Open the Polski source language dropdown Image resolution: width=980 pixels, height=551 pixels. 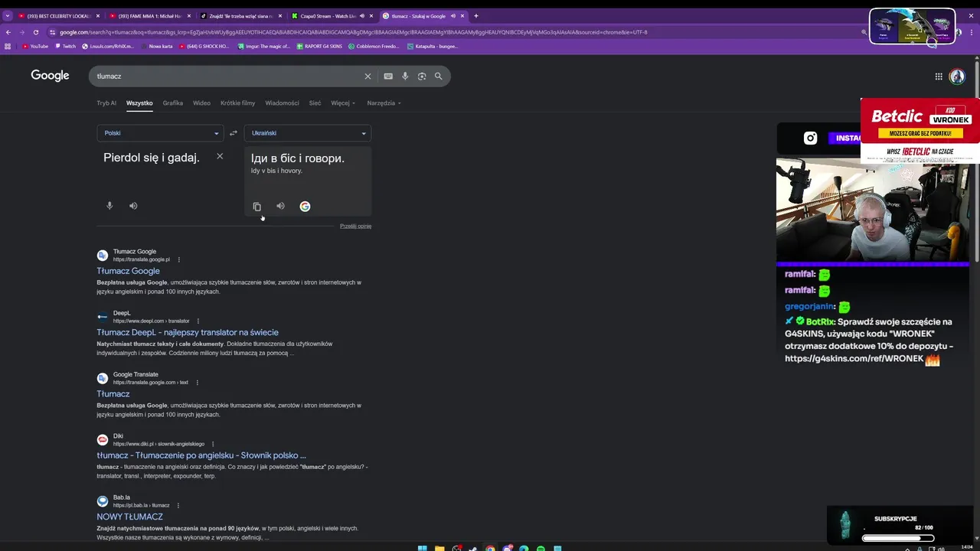pyautogui.click(x=161, y=133)
